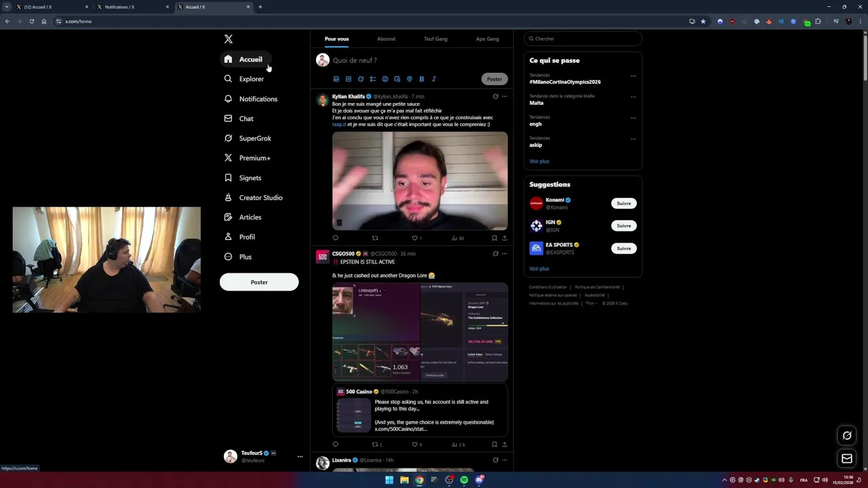Click Grok icon on Kylian Khalifa post
Image resolution: width=868 pixels, height=488 pixels.
click(495, 96)
